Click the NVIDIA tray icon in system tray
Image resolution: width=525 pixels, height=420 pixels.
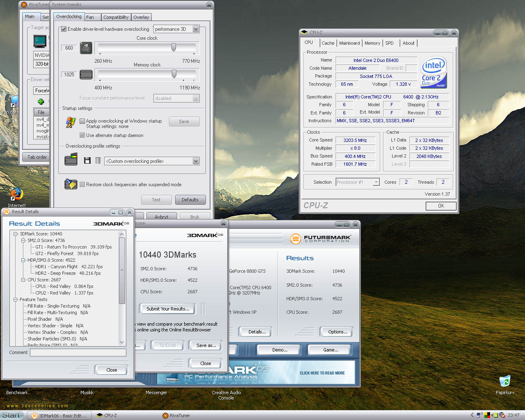pyautogui.click(x=495, y=415)
